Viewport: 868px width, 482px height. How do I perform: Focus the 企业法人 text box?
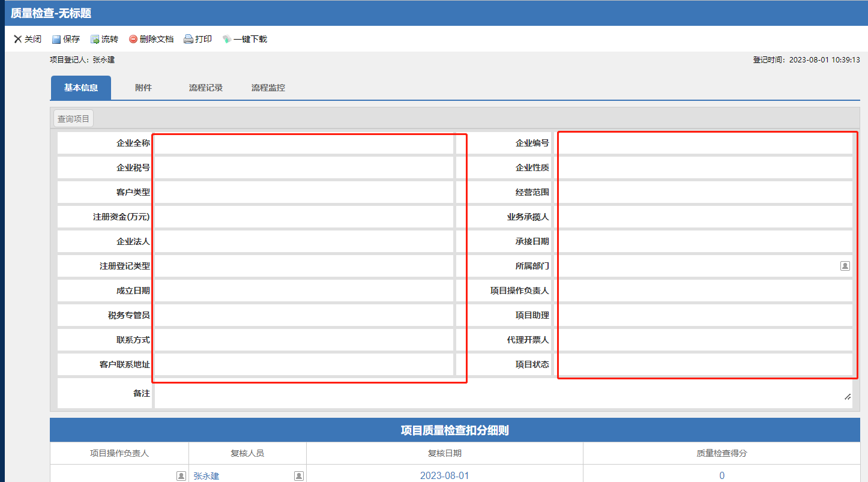[304, 241]
